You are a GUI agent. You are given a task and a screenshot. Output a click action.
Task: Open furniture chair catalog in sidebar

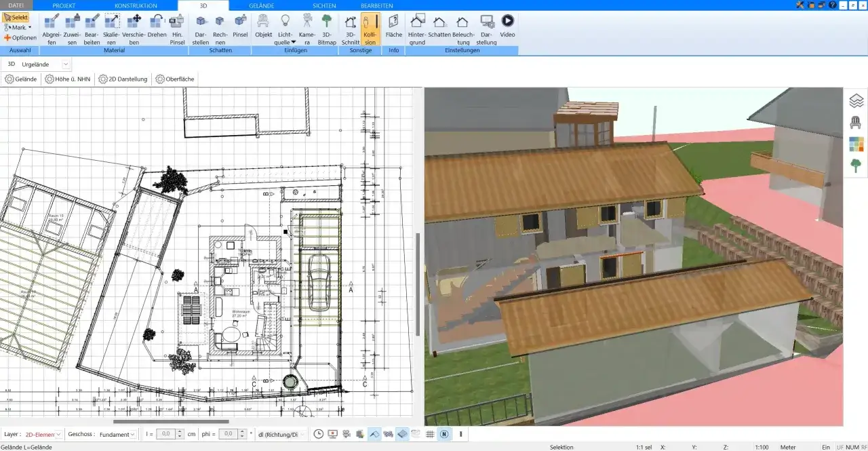(x=856, y=123)
